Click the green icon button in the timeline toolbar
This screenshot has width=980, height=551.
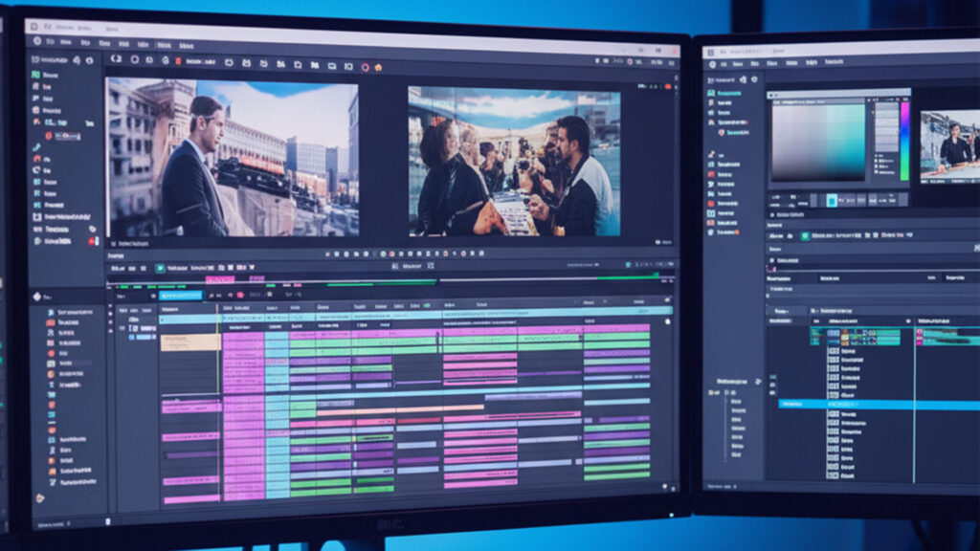(x=160, y=270)
